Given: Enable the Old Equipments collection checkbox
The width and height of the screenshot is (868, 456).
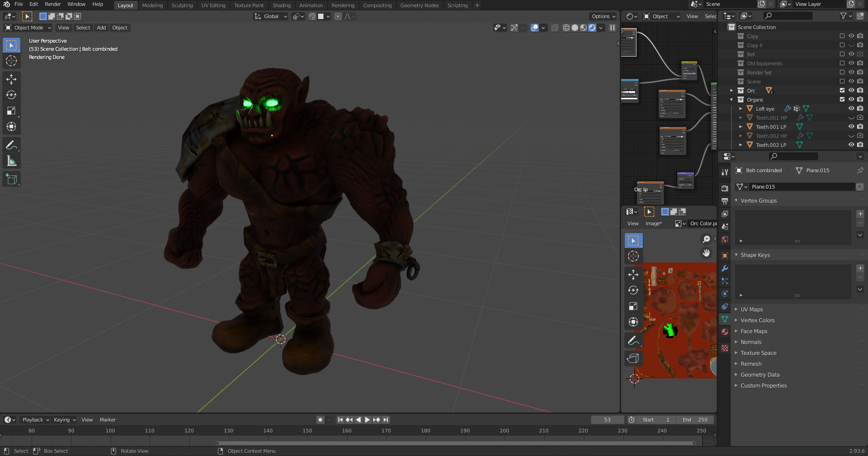Looking at the screenshot, I should 842,63.
